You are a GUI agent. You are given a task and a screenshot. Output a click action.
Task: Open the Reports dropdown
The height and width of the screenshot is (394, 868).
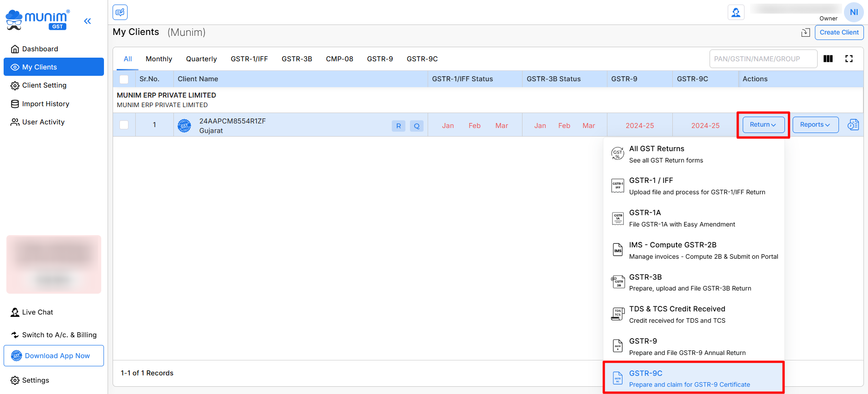pos(815,125)
